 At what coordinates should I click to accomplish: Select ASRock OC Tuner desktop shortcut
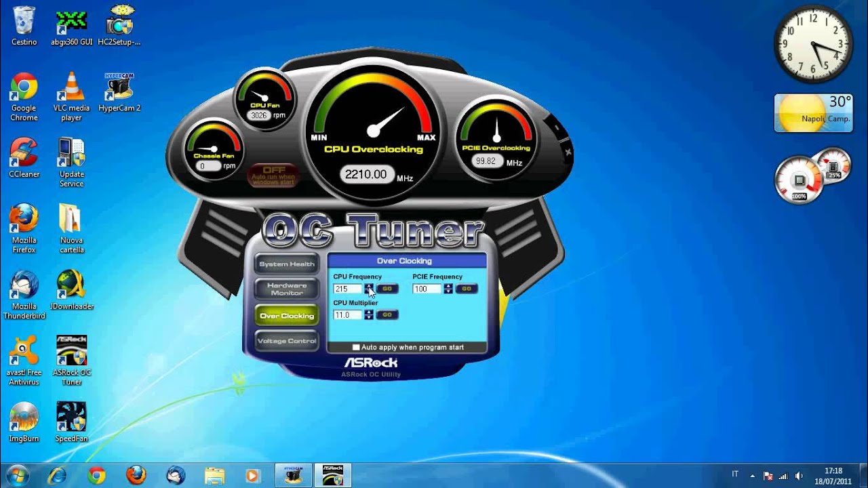pyautogui.click(x=71, y=361)
